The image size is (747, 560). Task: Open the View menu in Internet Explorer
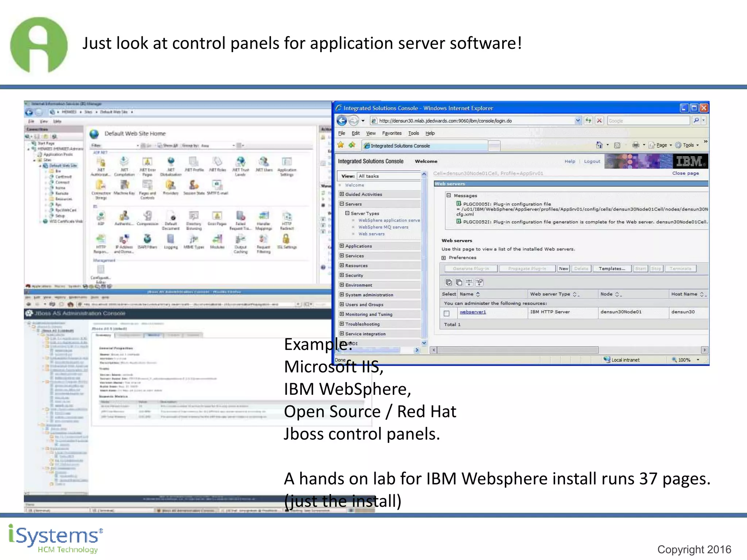tap(371, 133)
